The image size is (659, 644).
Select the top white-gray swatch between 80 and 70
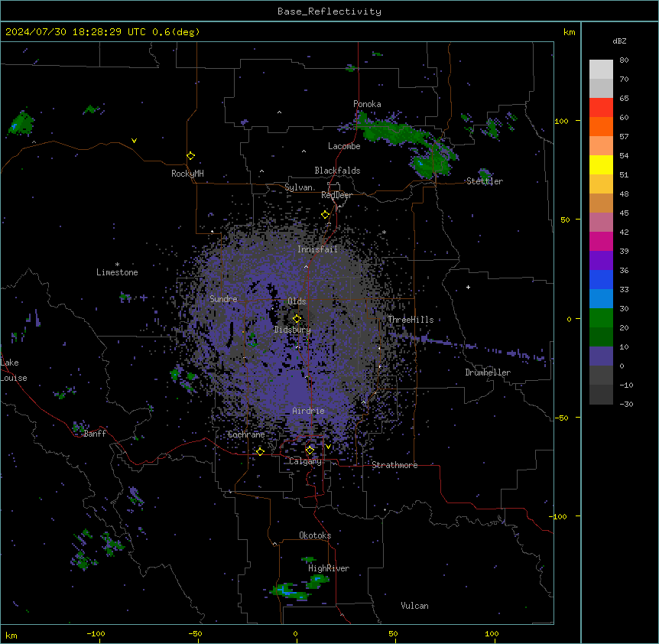click(x=601, y=70)
